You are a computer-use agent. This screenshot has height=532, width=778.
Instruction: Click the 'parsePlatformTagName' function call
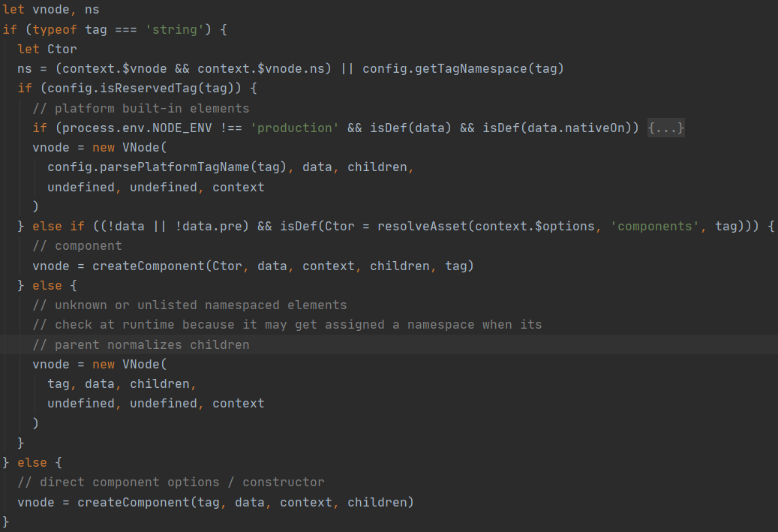tap(167, 167)
